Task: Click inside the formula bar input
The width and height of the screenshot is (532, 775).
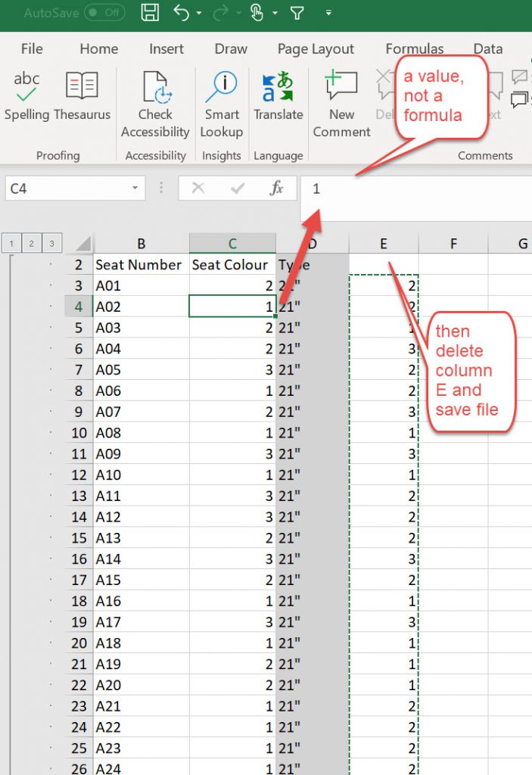Action: (x=416, y=189)
